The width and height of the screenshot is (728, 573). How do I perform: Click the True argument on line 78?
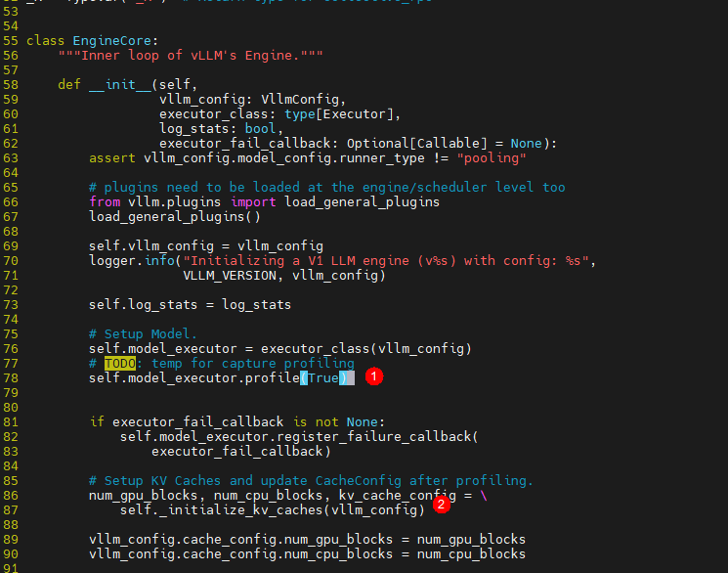(323, 378)
